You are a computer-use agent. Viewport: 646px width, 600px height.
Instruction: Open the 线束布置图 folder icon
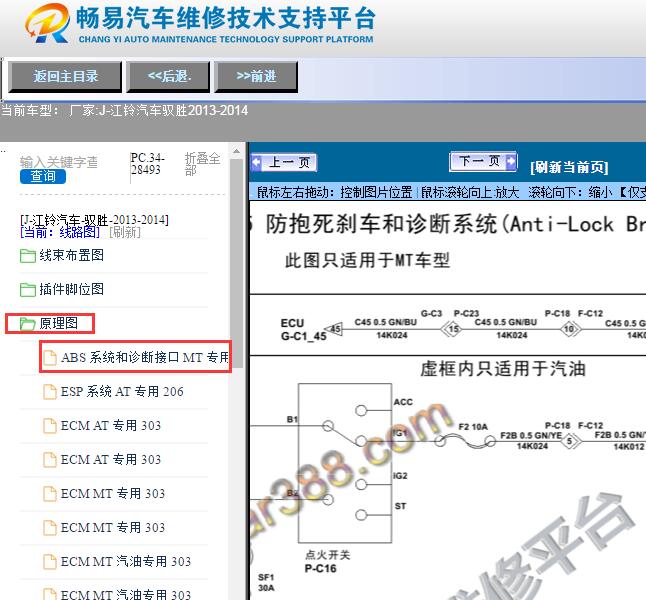[28, 255]
